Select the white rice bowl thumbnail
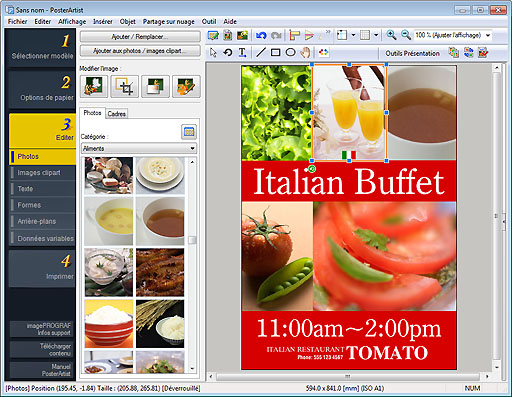This screenshot has width=512, height=397. pos(109,324)
